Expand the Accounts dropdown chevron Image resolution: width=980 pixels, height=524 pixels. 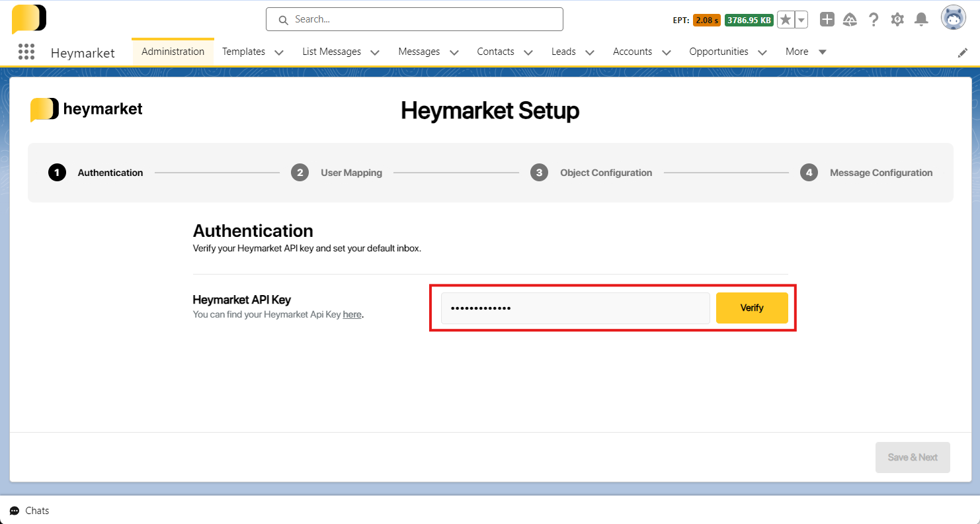coord(666,52)
